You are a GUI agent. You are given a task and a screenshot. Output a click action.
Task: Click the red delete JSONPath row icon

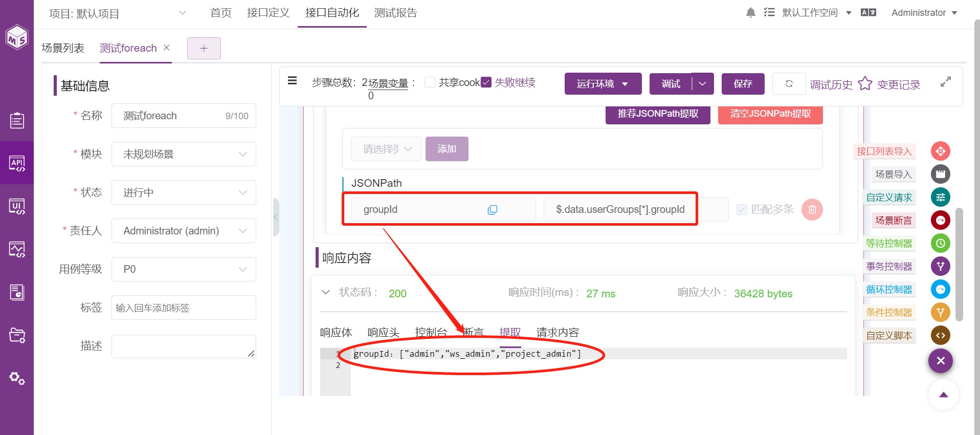coord(812,209)
